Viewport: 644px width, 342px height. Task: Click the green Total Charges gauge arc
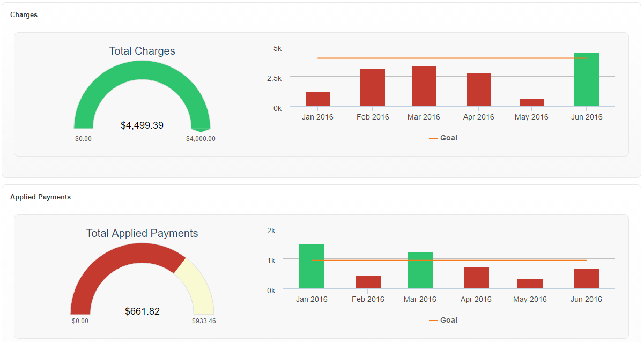(x=142, y=70)
